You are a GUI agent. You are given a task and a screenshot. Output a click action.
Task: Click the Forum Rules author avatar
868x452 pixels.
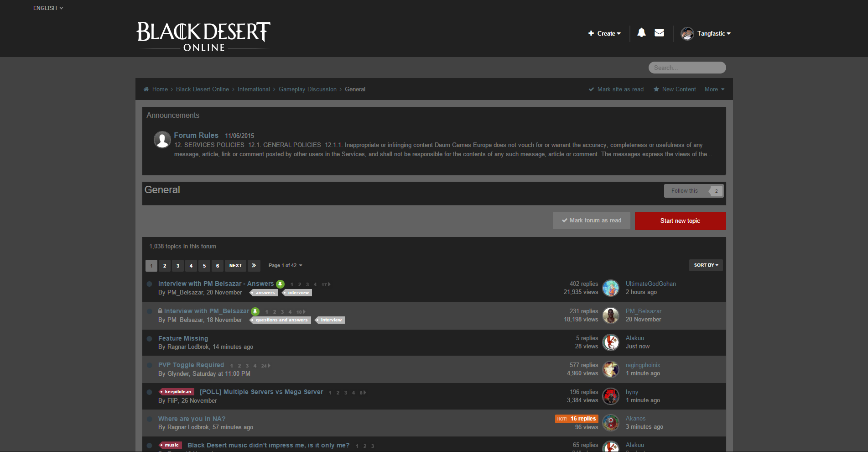coord(162,140)
